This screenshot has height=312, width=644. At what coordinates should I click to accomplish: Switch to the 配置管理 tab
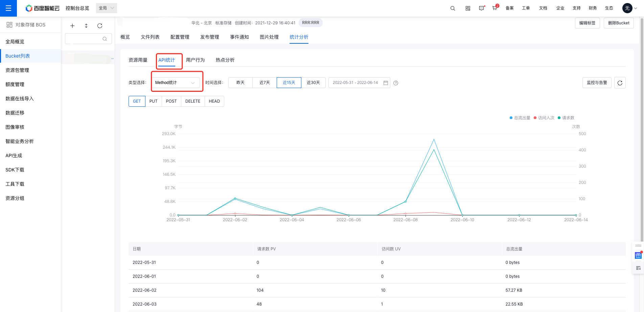click(180, 37)
